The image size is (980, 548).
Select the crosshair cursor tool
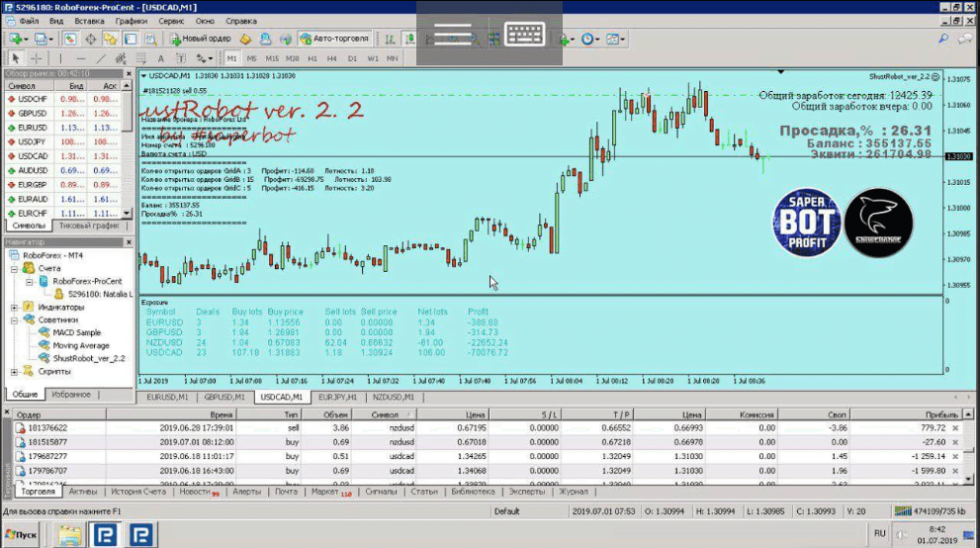(37, 58)
